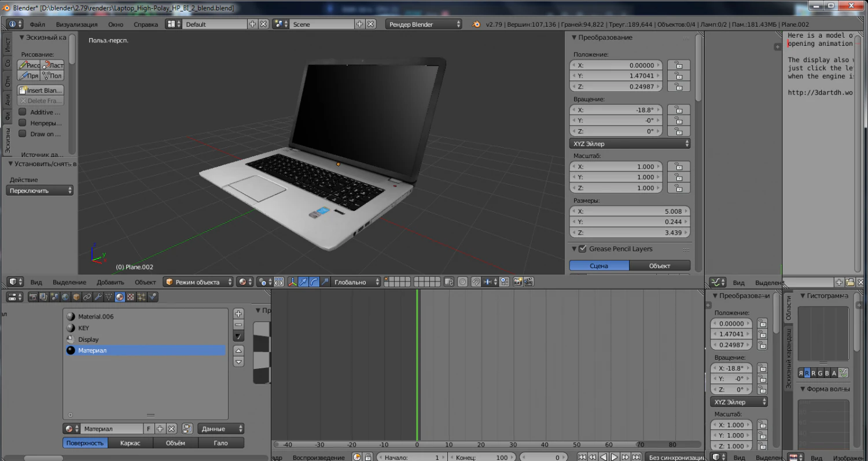
Task: Enable the snap magnet icon
Action: coord(476,281)
